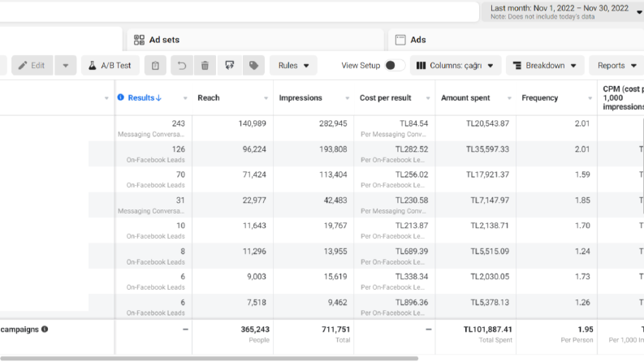Image resolution: width=644 pixels, height=362 pixels.
Task: Click the Amount spent column header
Action: tap(465, 97)
